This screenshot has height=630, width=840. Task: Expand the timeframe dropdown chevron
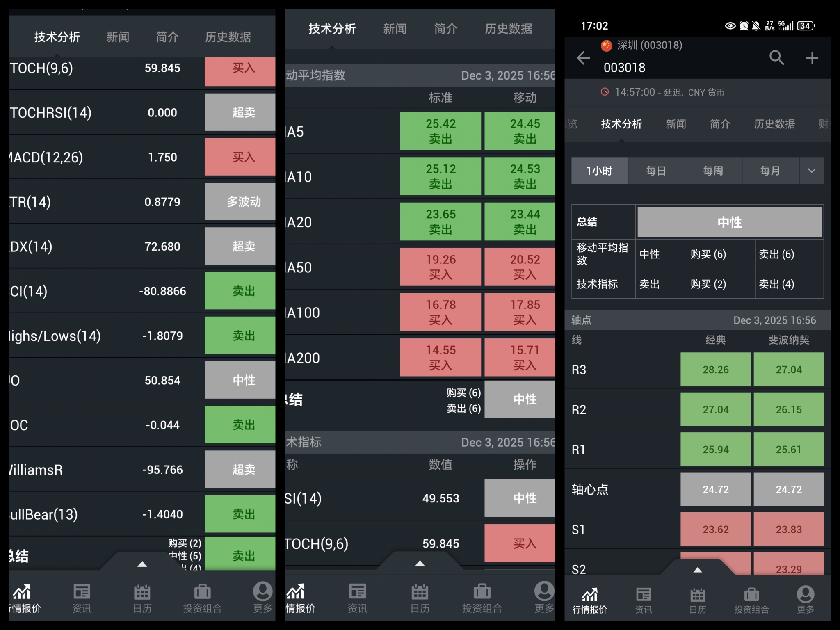click(x=811, y=171)
